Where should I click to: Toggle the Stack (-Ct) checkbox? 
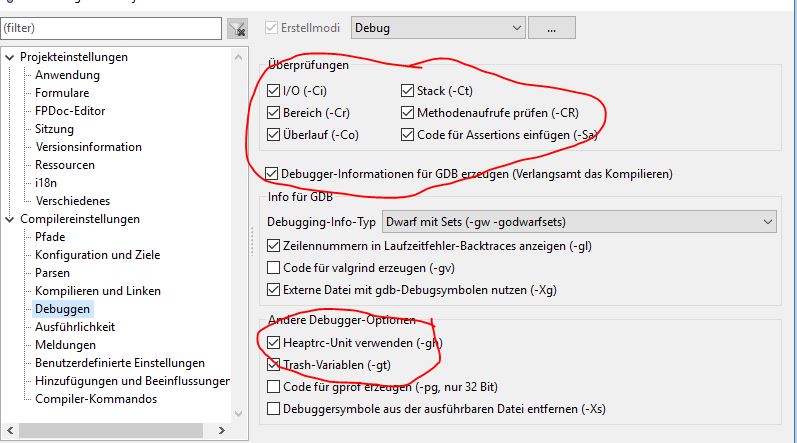point(408,92)
